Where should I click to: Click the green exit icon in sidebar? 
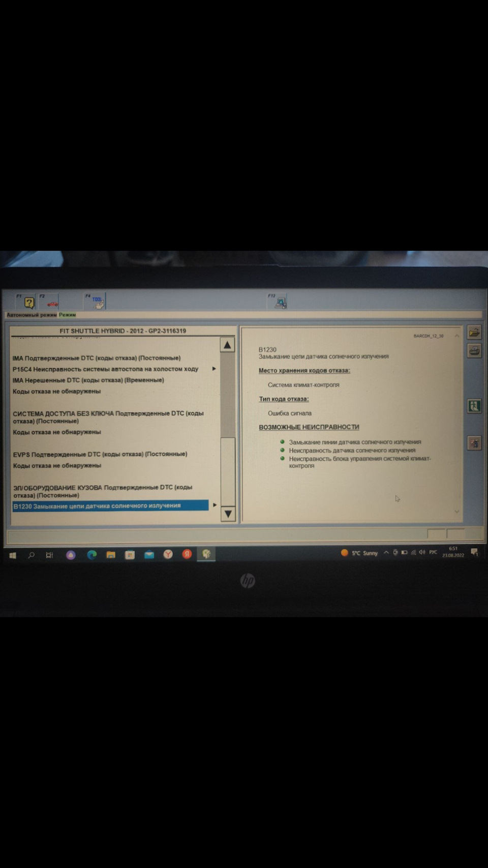click(x=474, y=406)
